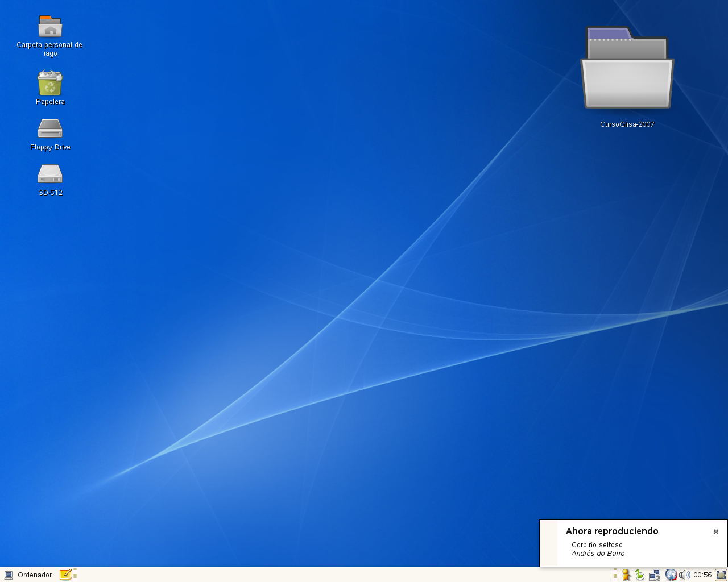Dismiss the Ahora reproduciendo notification
Viewport: 728px width, 582px height.
click(716, 531)
